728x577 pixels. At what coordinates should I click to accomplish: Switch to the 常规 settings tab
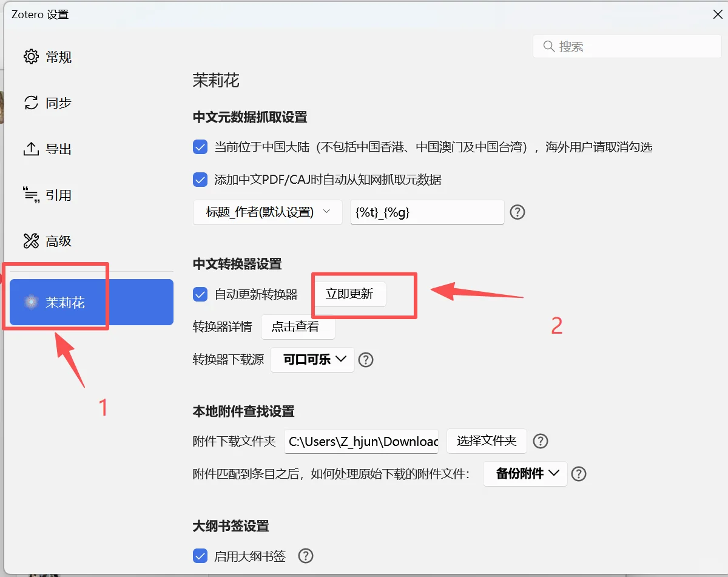click(47, 56)
